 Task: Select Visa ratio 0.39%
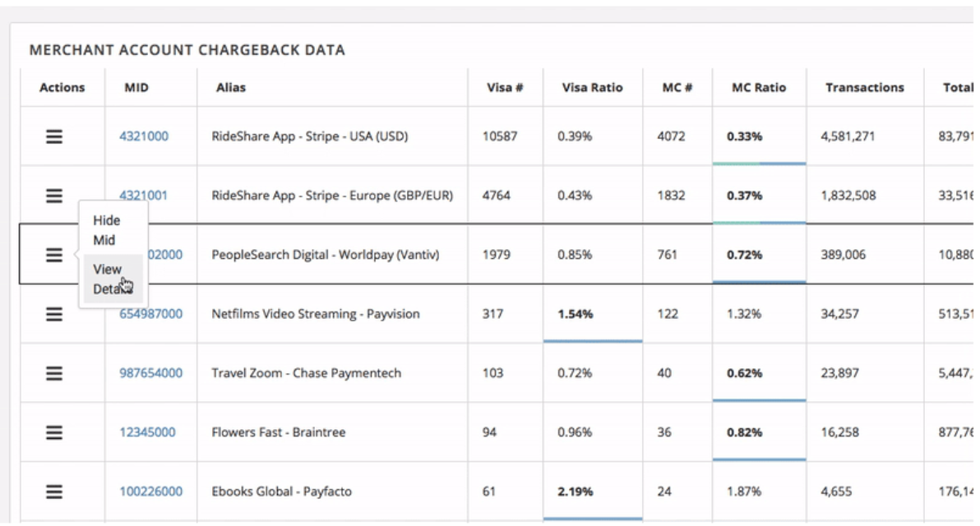pyautogui.click(x=575, y=136)
